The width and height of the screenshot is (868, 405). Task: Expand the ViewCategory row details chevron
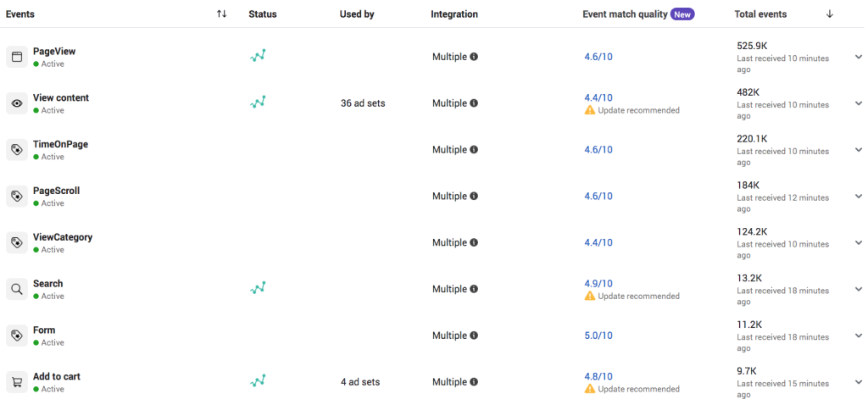pos(859,243)
